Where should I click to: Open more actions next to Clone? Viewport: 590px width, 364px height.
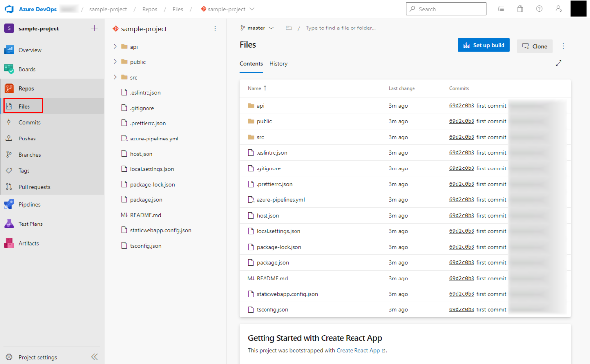click(563, 46)
